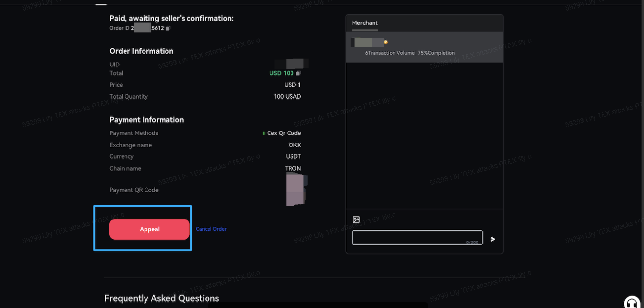Select the 'Exchange name' label
The width and height of the screenshot is (644, 308).
click(x=130, y=145)
